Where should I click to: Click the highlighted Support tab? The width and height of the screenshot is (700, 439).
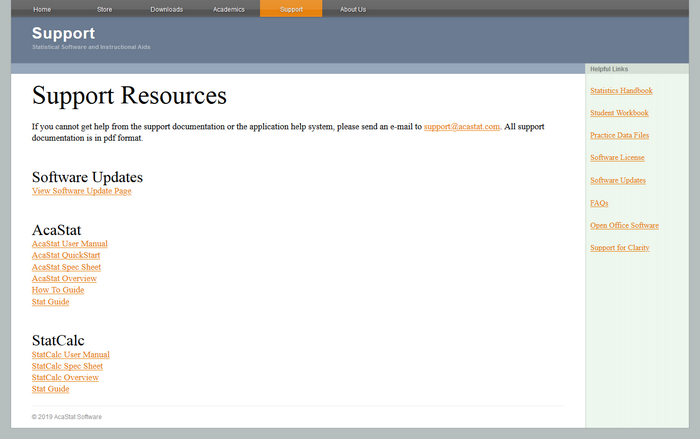pos(291,8)
